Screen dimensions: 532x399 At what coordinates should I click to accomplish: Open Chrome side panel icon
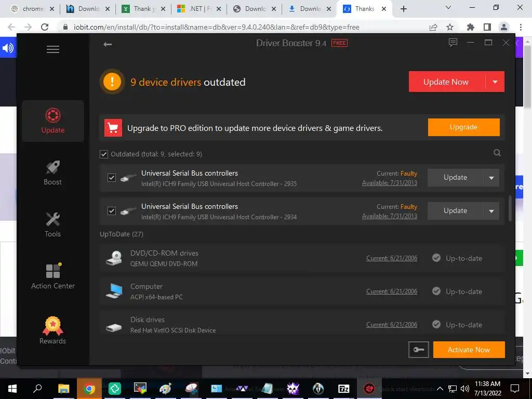(x=487, y=27)
